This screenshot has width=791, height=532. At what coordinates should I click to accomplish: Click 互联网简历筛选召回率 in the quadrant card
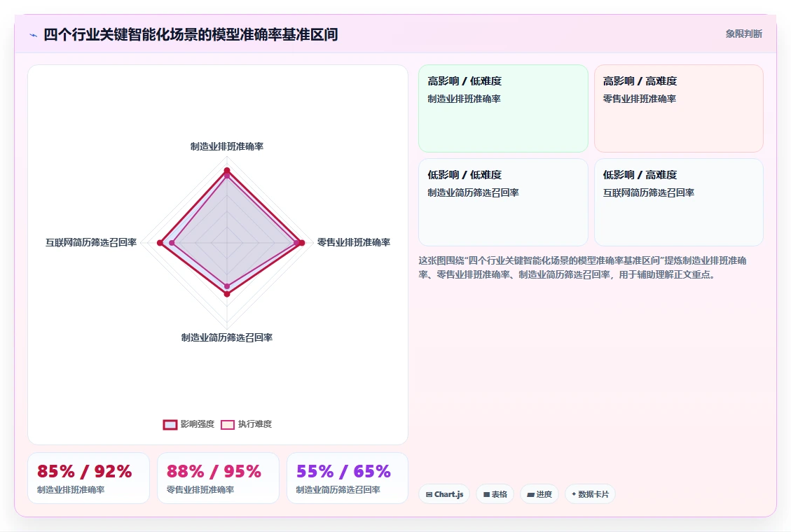pos(649,192)
